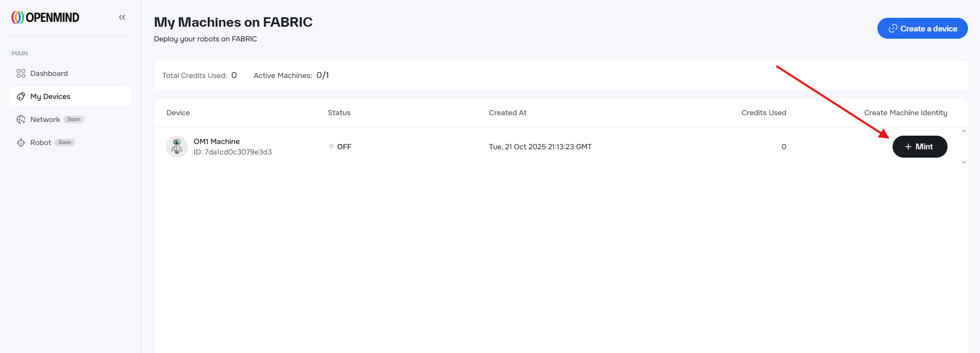Click the OM1 Machine robot avatar

click(x=177, y=147)
